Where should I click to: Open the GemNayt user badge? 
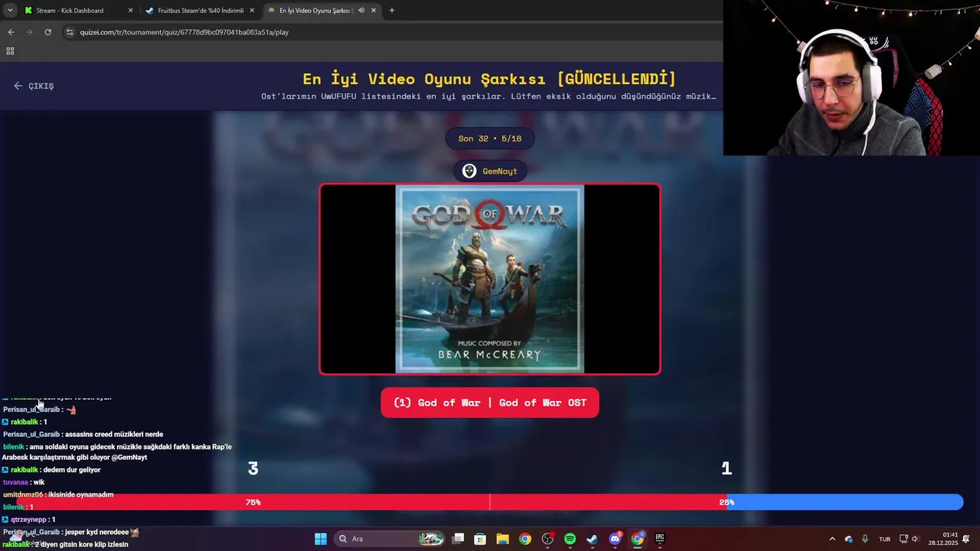[490, 171]
